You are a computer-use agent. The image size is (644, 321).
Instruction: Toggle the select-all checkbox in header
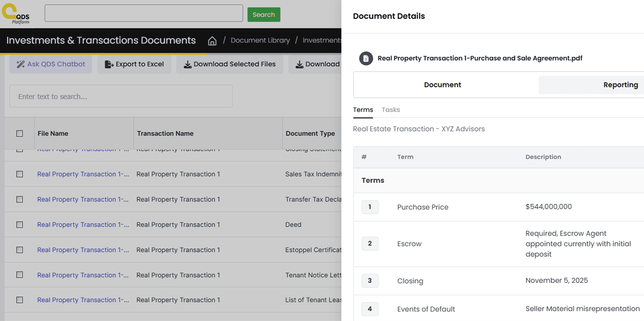point(19,134)
